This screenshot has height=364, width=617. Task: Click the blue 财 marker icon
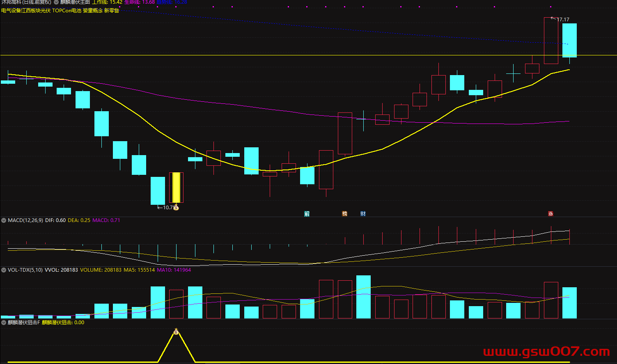pos(363,214)
